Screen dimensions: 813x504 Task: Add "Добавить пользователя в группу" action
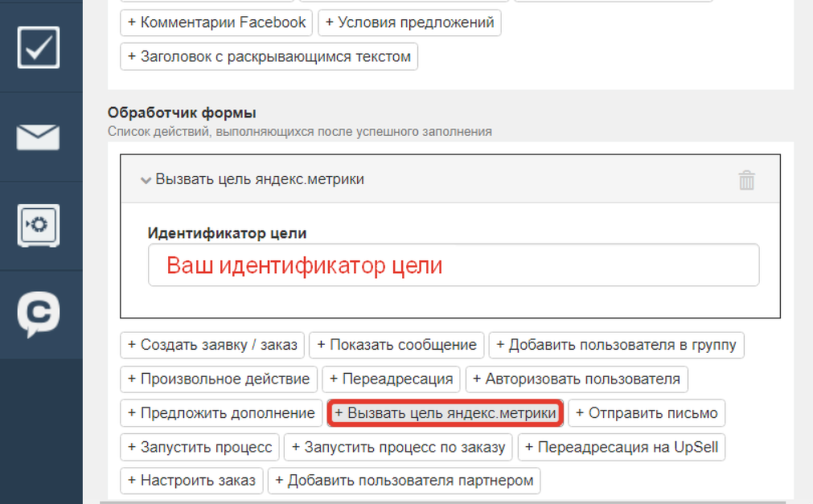(617, 345)
